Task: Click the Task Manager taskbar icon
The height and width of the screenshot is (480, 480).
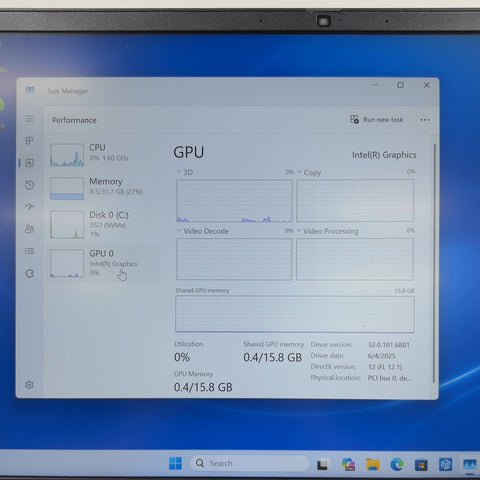Action: [x=470, y=464]
